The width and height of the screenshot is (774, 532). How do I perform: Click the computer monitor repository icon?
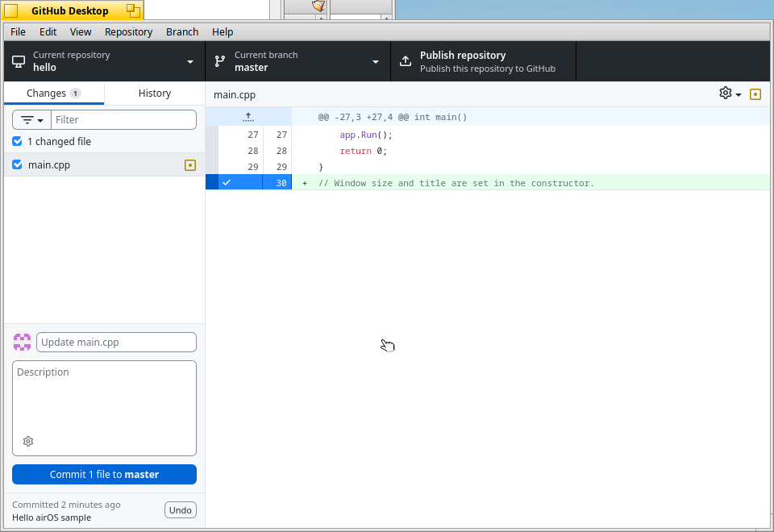coord(19,62)
